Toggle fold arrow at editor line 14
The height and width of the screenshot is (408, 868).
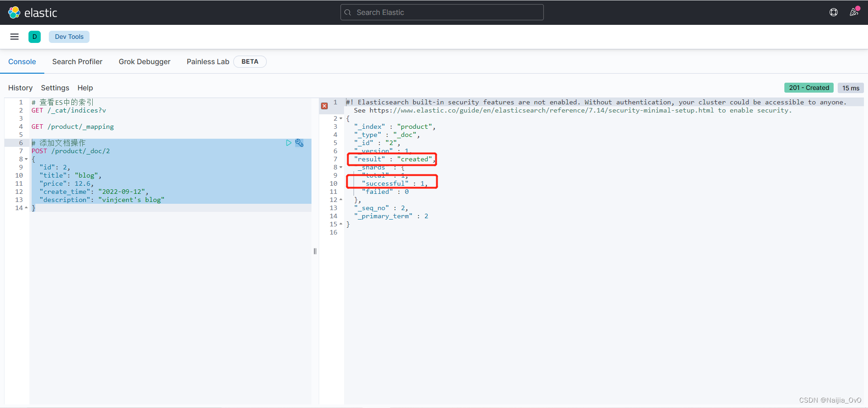(x=26, y=208)
